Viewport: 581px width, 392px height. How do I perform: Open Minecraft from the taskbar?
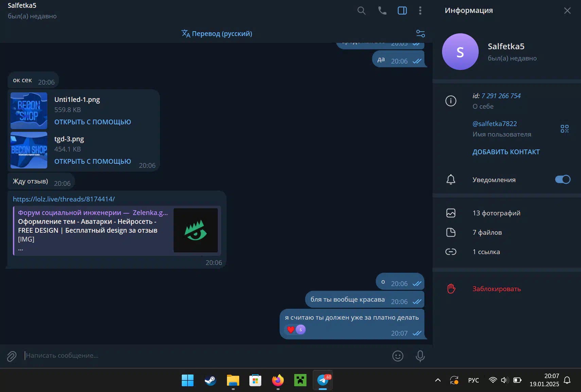click(300, 380)
